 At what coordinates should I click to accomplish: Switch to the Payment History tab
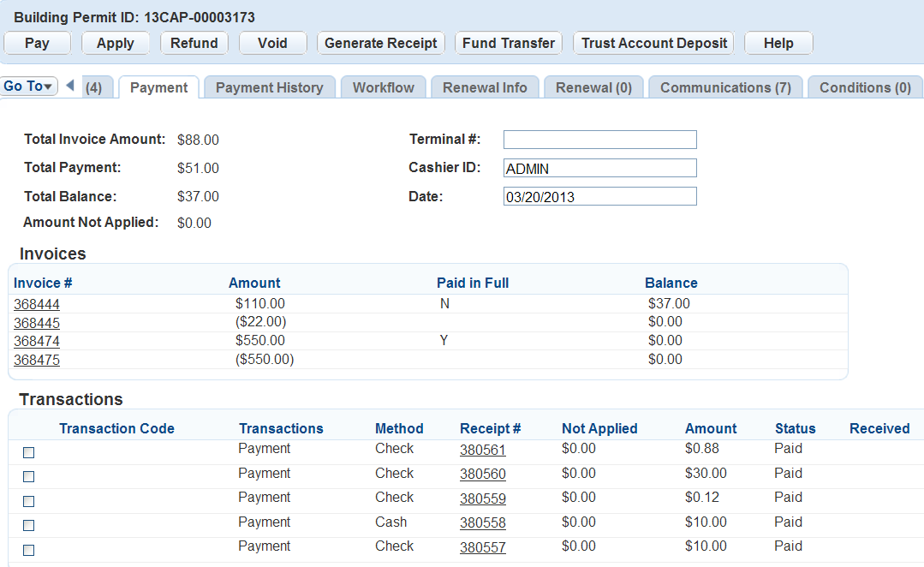269,87
